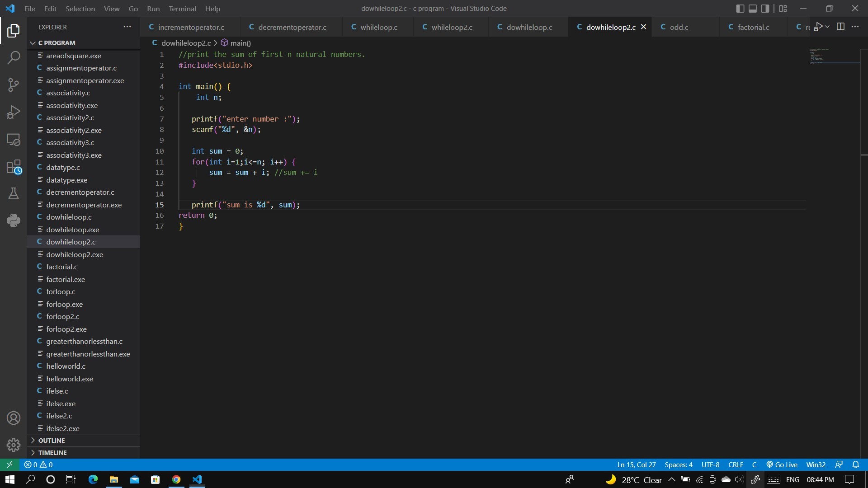Open the Extensions view
Image resolution: width=868 pixels, height=488 pixels.
(14, 167)
